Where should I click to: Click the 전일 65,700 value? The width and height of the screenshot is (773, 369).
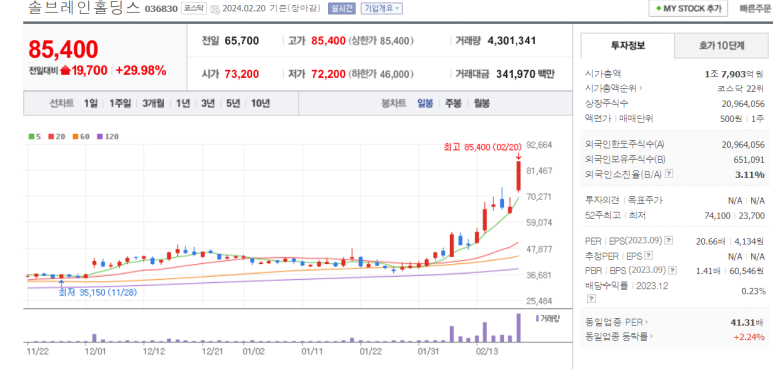pos(242,41)
